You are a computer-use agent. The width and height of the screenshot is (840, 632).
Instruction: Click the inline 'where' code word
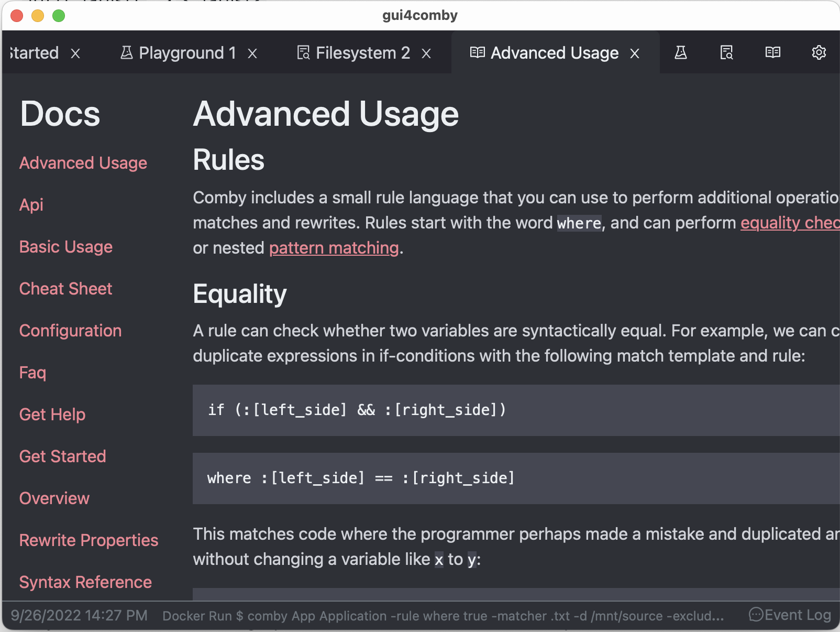coord(579,223)
